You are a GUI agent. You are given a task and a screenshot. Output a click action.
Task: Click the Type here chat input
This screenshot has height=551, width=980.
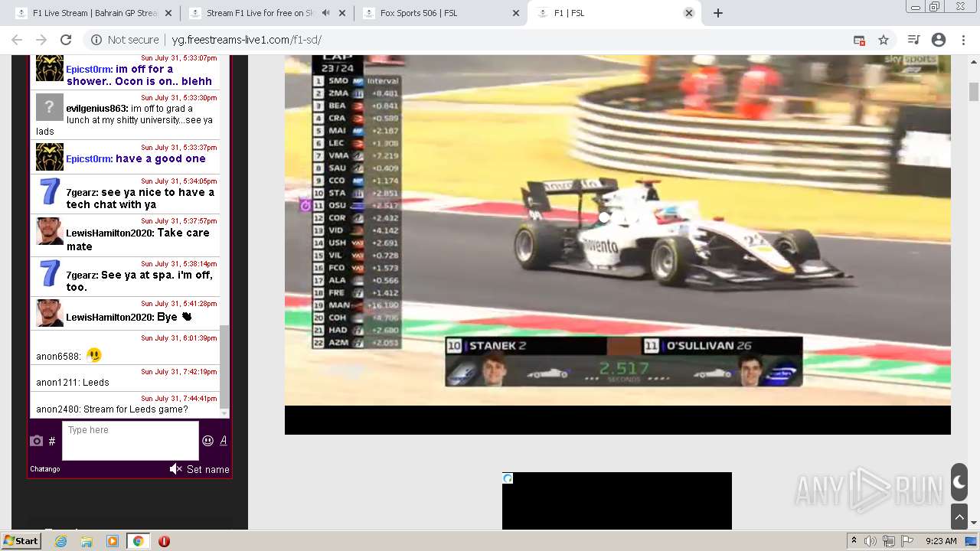click(x=130, y=441)
